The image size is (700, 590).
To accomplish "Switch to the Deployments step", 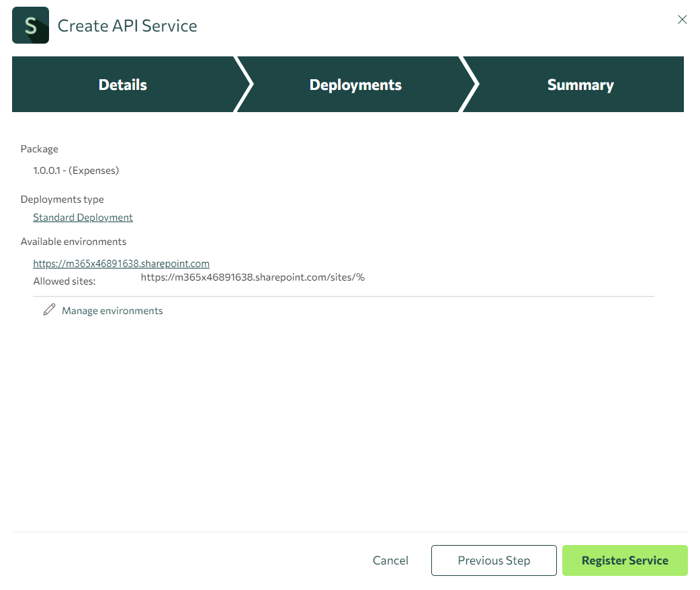I will click(355, 85).
